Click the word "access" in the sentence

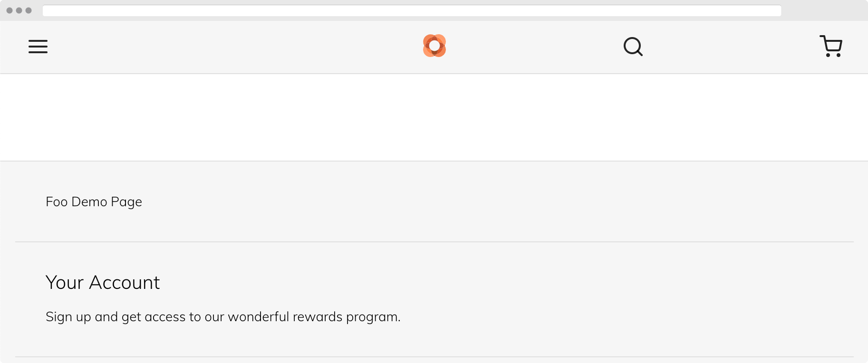click(165, 317)
